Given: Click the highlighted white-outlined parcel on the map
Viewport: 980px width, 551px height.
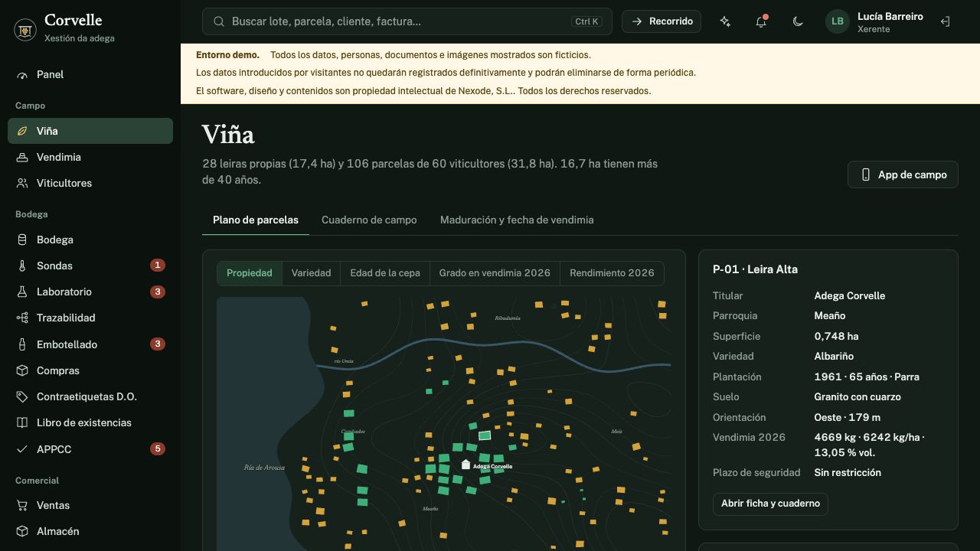Looking at the screenshot, I should [485, 435].
